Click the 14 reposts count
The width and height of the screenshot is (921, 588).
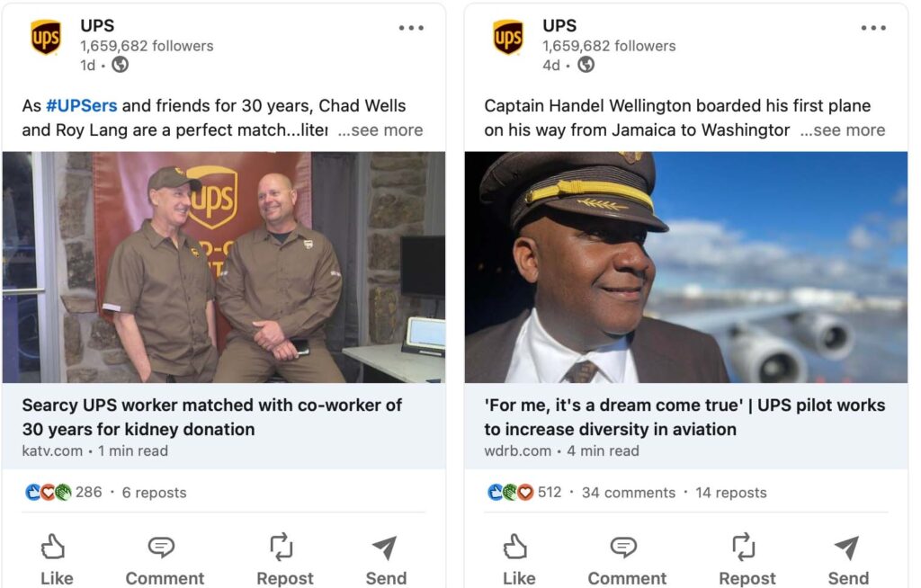coord(732,492)
